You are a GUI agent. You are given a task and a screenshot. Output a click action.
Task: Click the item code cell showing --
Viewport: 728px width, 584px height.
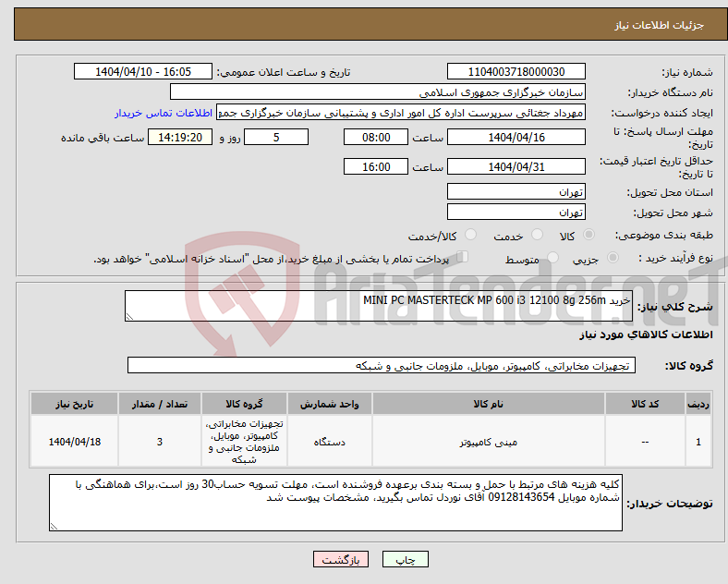(645, 442)
